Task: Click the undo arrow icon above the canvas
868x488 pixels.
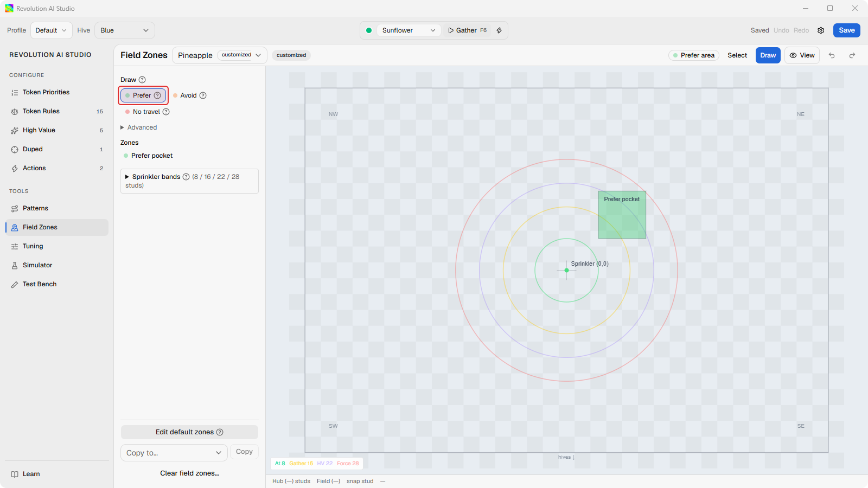Action: click(x=832, y=55)
